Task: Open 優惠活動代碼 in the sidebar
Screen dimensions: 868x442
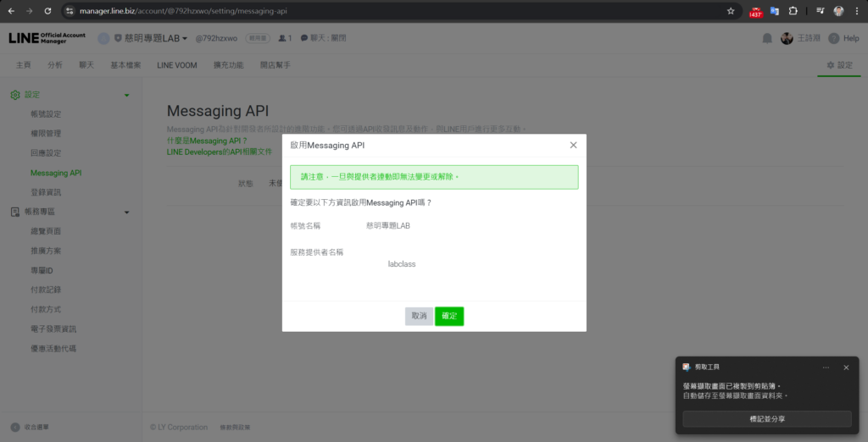Action: [53, 349]
